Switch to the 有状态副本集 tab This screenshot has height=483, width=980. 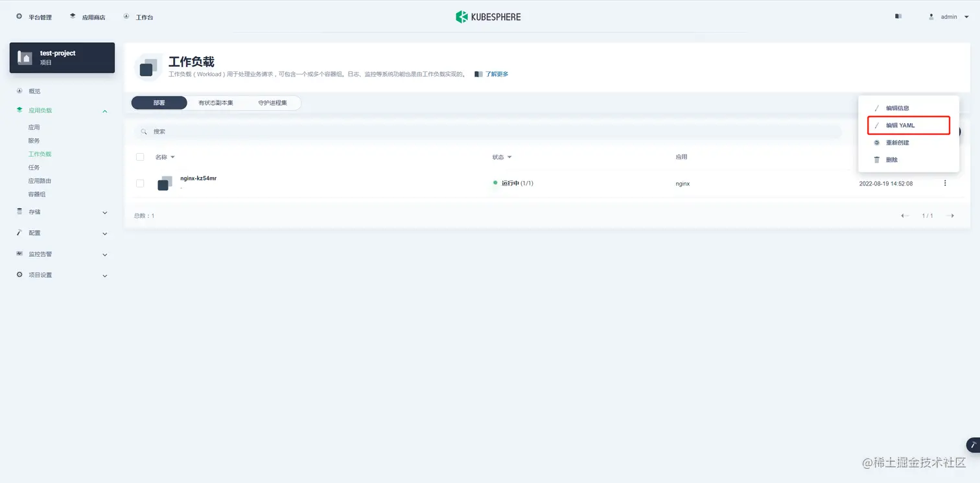click(216, 102)
